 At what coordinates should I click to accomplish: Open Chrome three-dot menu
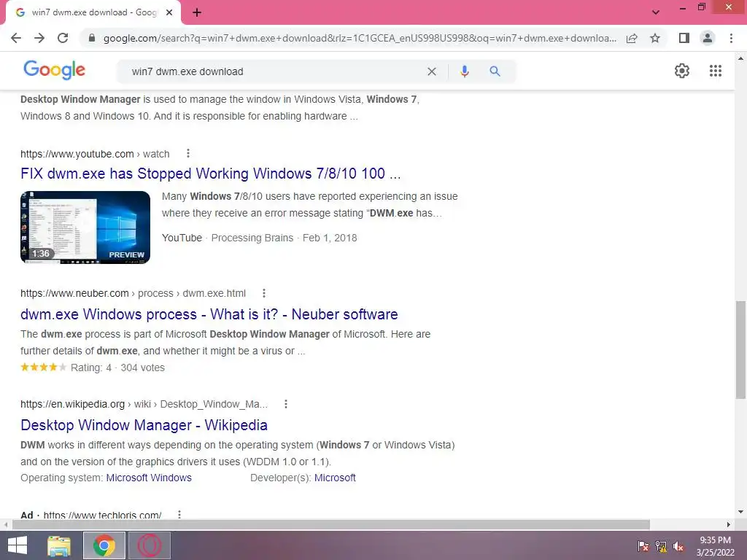(731, 38)
